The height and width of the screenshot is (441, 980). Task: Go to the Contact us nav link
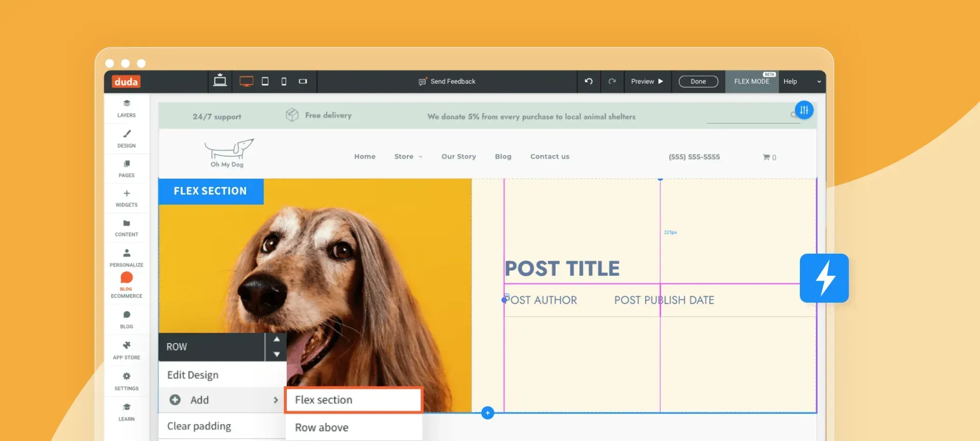[x=550, y=157]
